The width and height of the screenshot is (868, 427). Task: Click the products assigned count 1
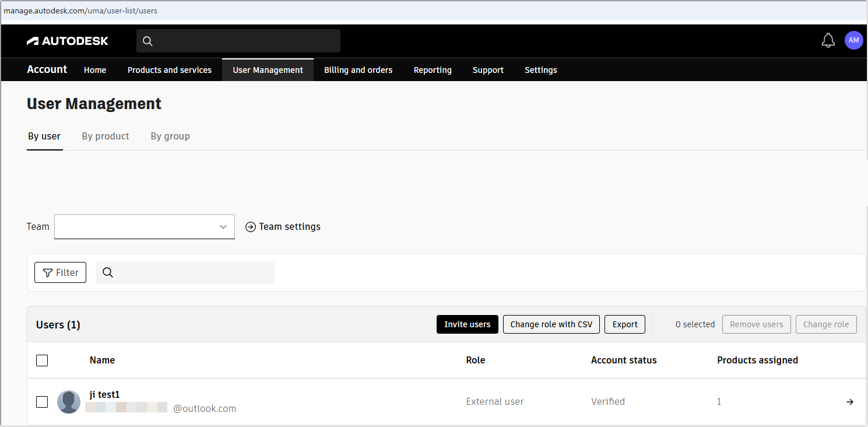pos(719,402)
